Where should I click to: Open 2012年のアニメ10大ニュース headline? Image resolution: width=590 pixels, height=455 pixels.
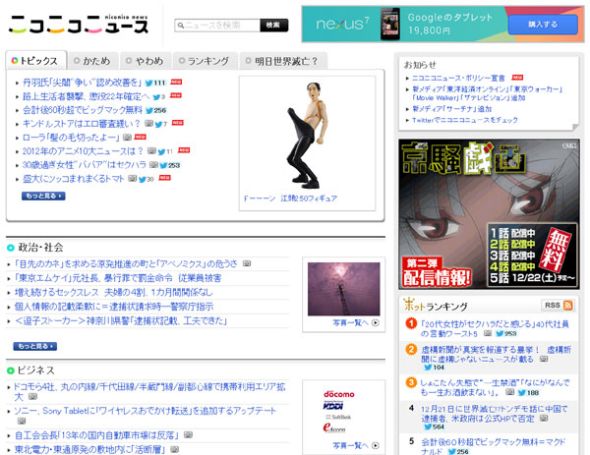(x=83, y=151)
